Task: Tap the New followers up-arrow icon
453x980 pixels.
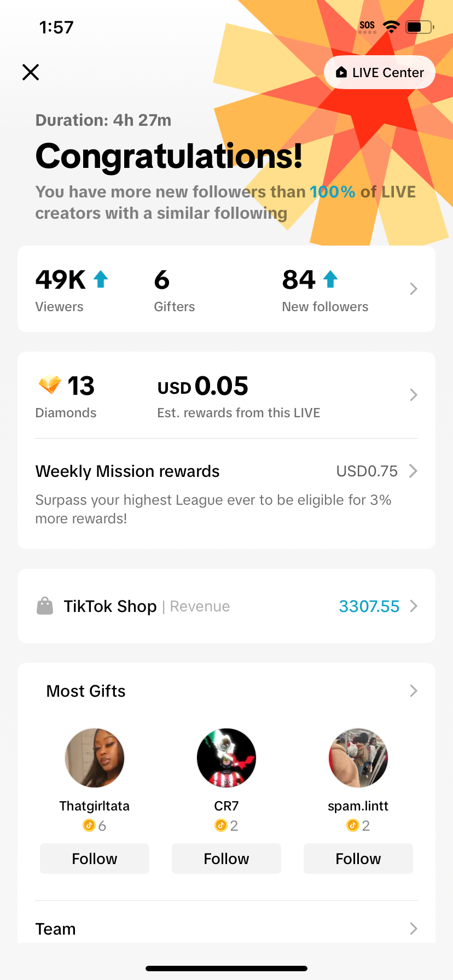Action: point(330,279)
